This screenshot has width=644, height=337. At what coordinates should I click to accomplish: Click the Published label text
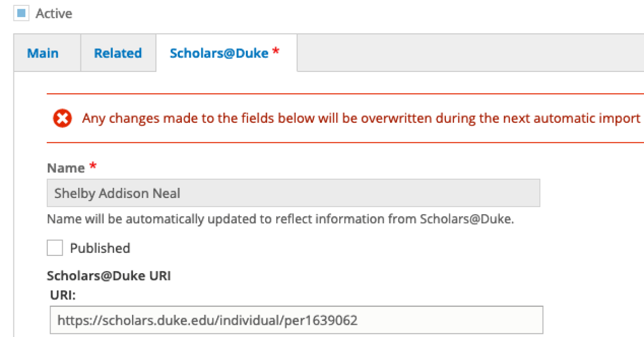[100, 248]
